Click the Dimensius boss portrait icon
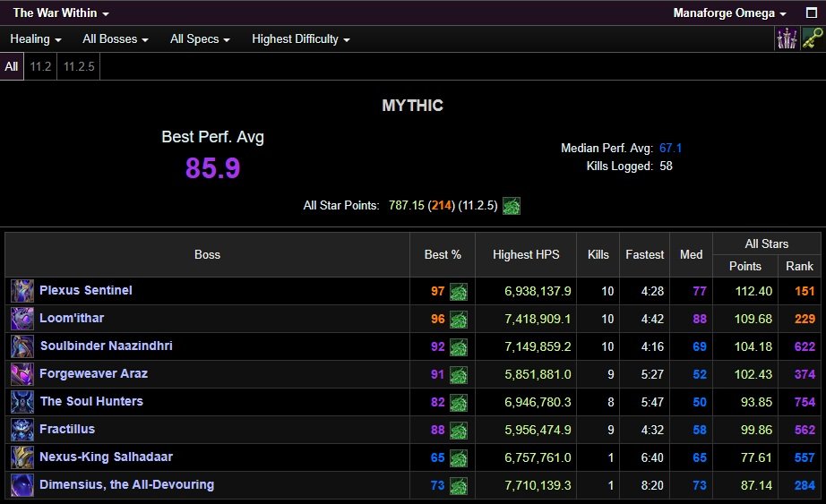The height and width of the screenshot is (504, 826). pos(22,485)
